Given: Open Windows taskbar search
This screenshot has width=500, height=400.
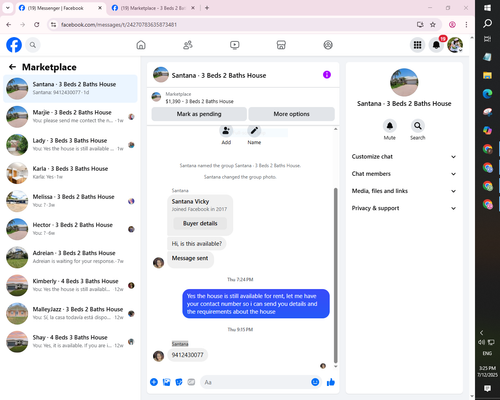Looking at the screenshot, I should (487, 23).
